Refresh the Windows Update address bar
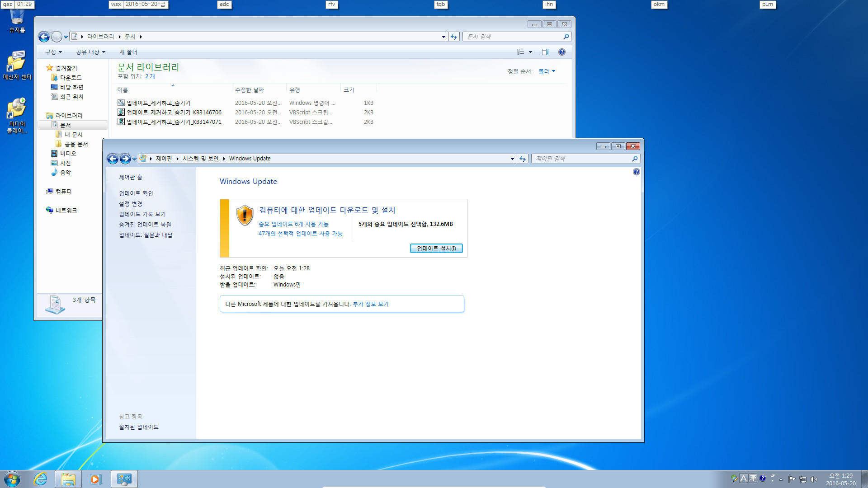The height and width of the screenshot is (488, 868). pyautogui.click(x=523, y=159)
